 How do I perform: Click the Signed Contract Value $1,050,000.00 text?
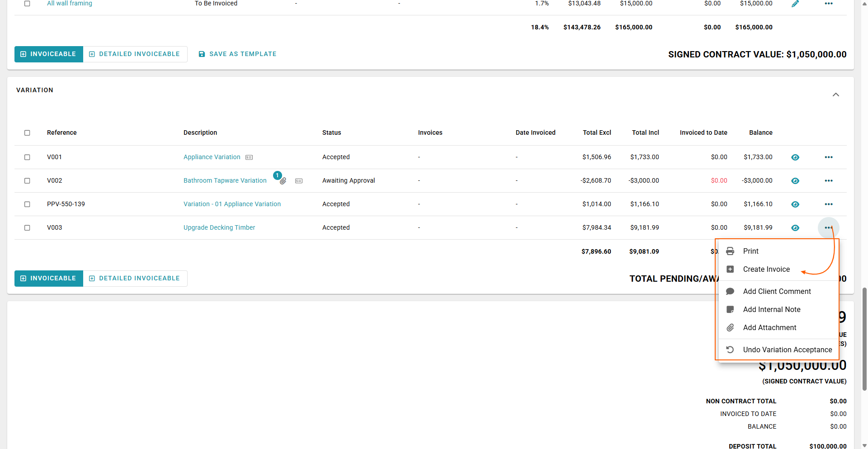tap(757, 54)
